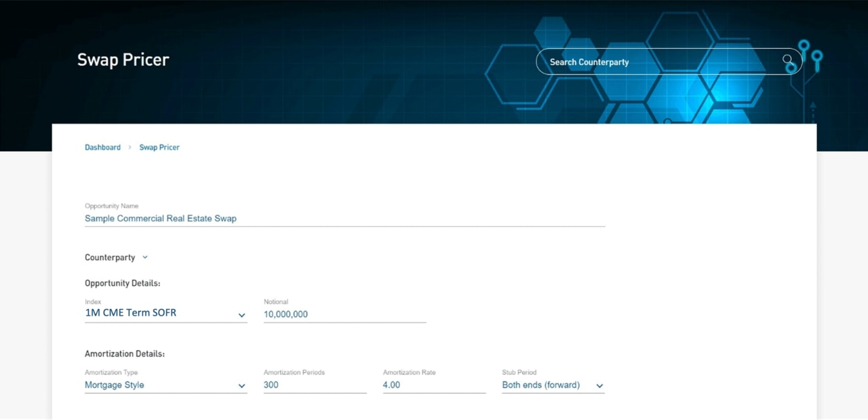868x420 pixels.
Task: Edit the Opportunity Name text field
Action: coord(344,218)
